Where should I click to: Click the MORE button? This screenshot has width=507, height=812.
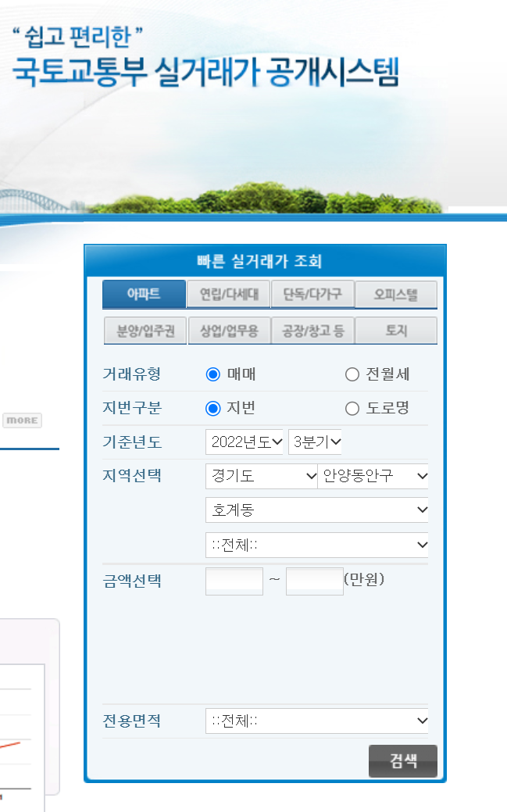click(23, 420)
